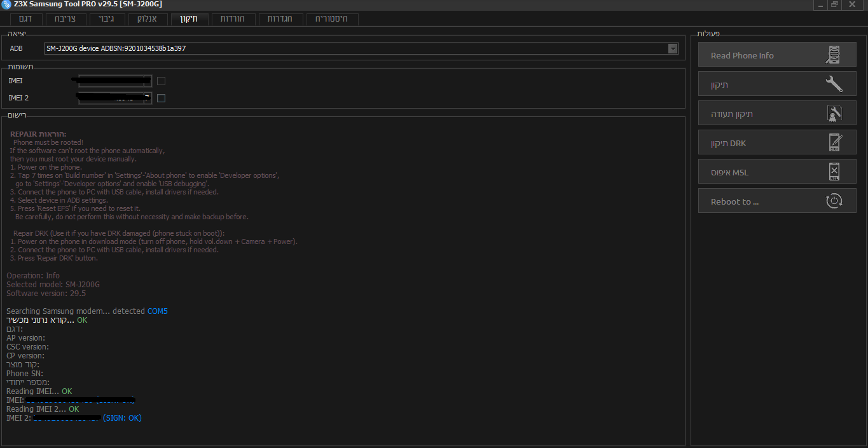This screenshot has height=448, width=868.
Task: Click the 'AP version:' log line
Action: (x=25, y=338)
